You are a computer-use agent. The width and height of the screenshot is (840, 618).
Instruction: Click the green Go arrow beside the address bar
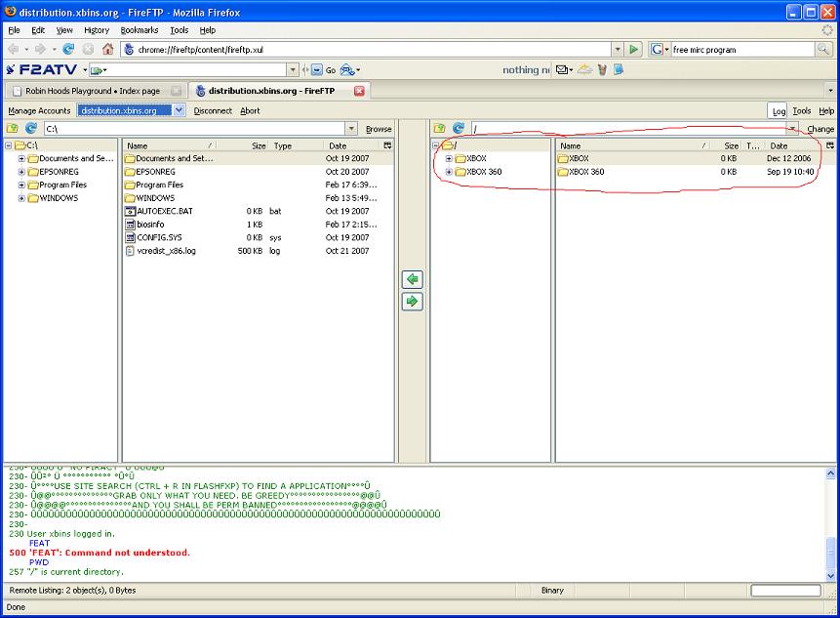(633, 50)
